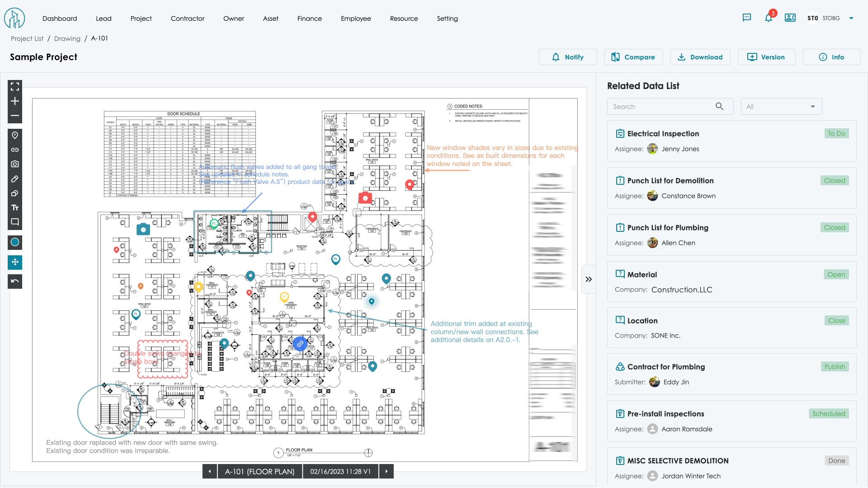Click the undo arrow tool
Screen dimensions: 868x488
[x=15, y=282]
